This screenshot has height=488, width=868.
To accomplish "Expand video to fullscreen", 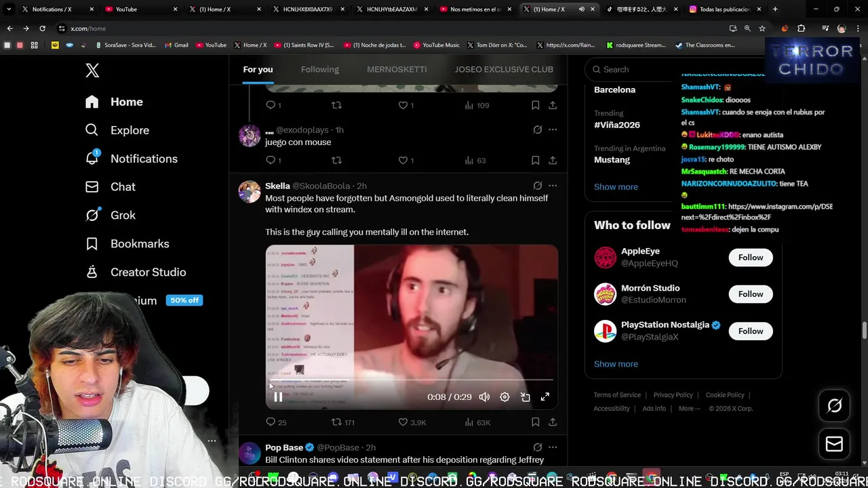I will point(545,397).
